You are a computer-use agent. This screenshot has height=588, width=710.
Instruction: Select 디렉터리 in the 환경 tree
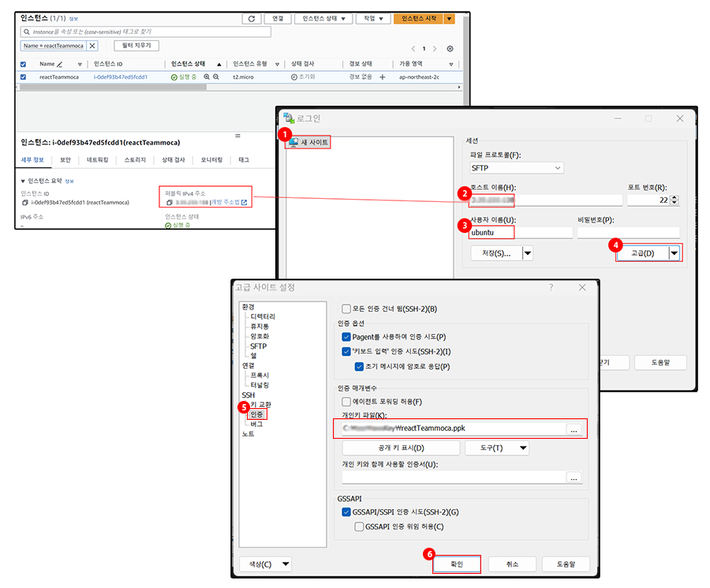pos(263,316)
